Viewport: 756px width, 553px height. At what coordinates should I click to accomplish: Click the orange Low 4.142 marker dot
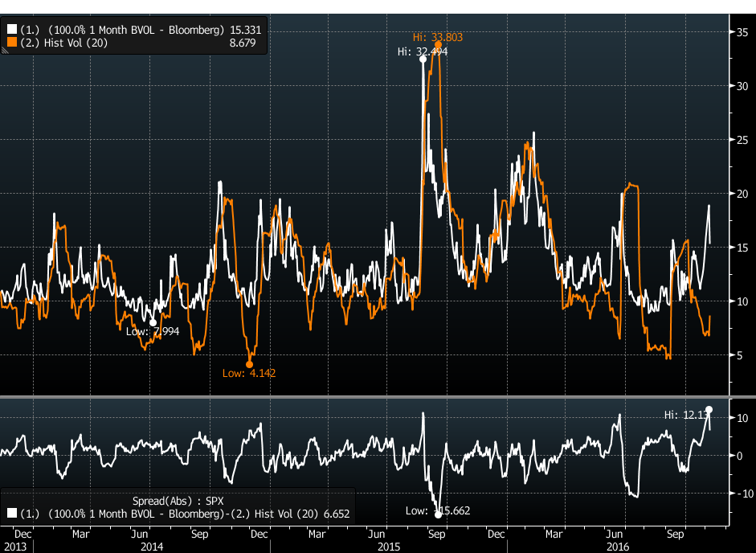point(249,364)
